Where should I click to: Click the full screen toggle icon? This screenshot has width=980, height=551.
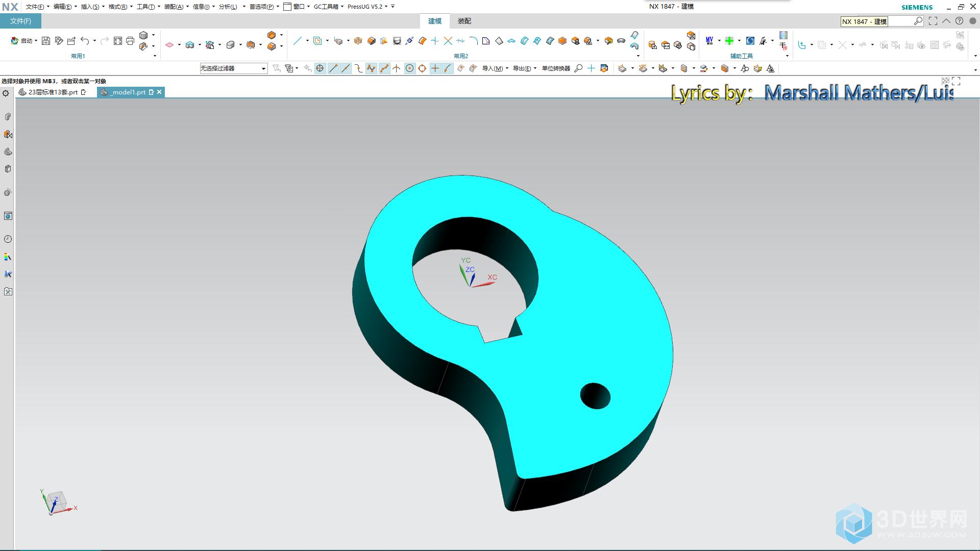click(933, 21)
